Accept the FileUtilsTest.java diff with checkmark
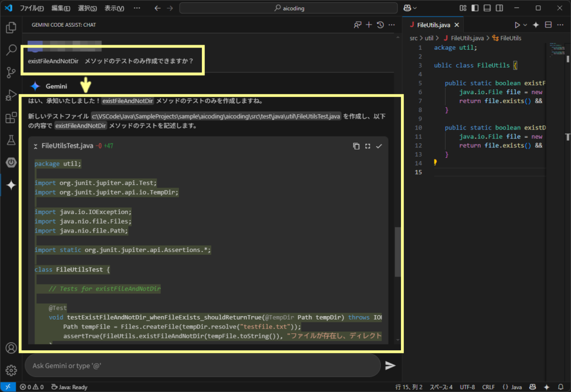 click(x=379, y=146)
